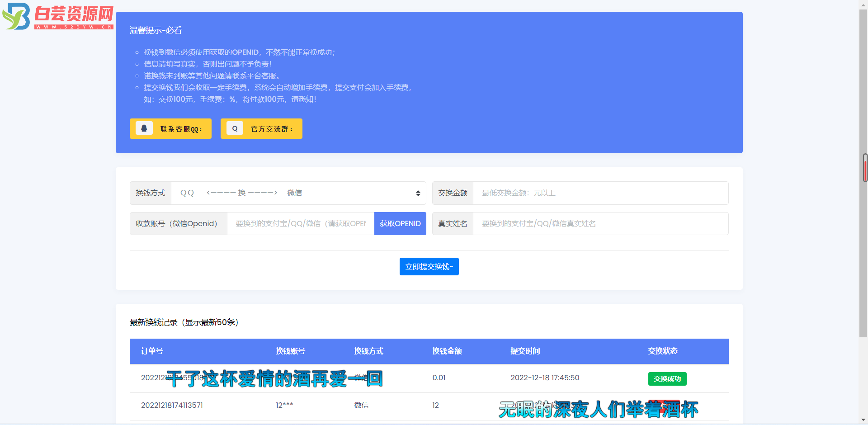Viewport: 868px width, 425px height.
Task: Click the 交换金额 field label
Action: [x=453, y=193]
